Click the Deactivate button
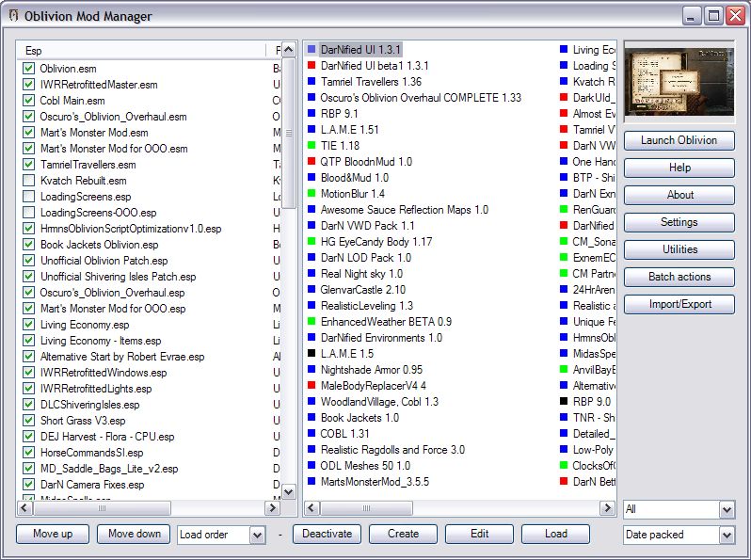751x560 pixels. click(328, 534)
